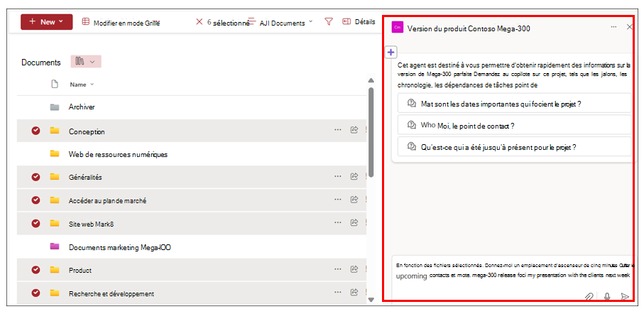The image size is (644, 314).
Task: Click the list scrollbar up arrow
Action: point(371,80)
